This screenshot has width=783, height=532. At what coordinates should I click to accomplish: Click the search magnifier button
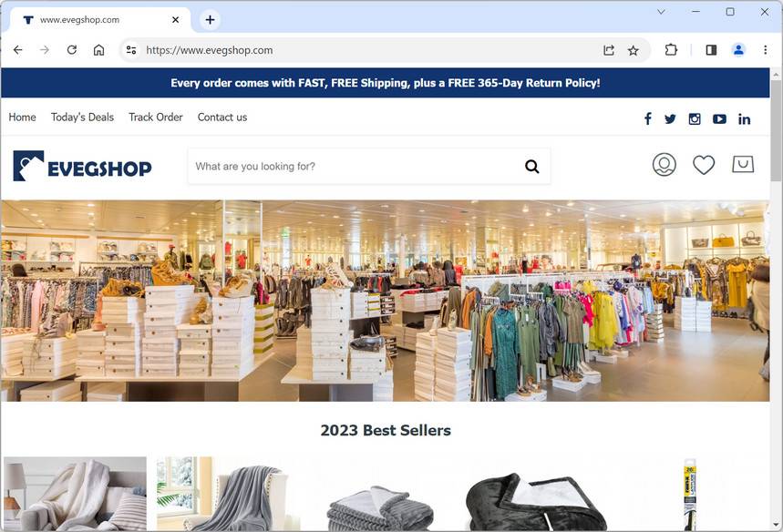click(532, 167)
